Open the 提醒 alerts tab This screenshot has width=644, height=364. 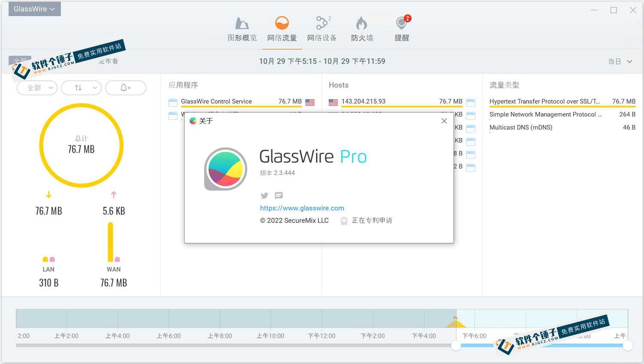point(402,29)
